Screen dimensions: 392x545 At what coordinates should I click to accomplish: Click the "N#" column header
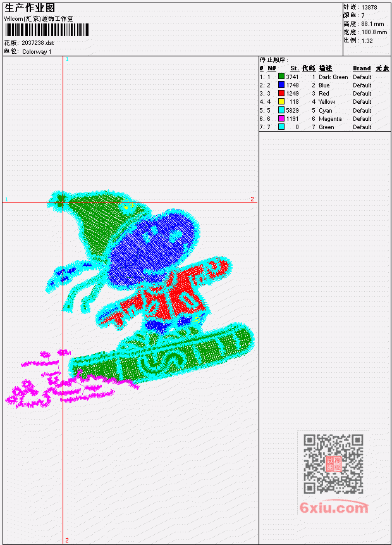(x=271, y=68)
